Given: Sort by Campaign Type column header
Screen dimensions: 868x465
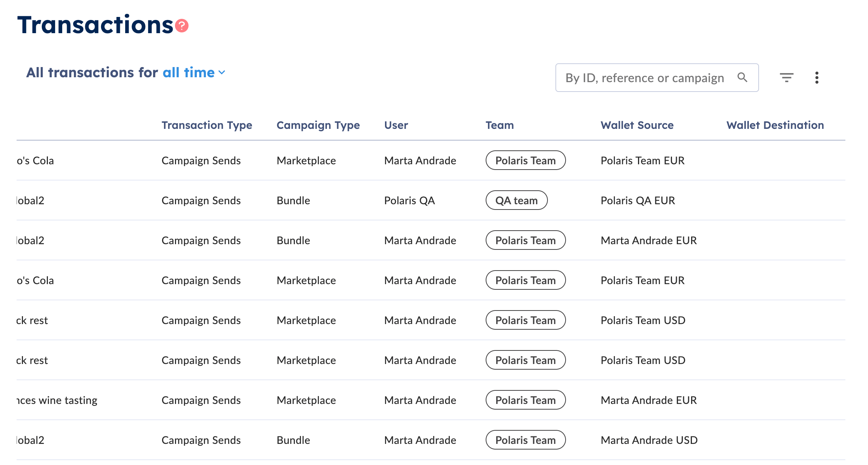Looking at the screenshot, I should click(318, 125).
